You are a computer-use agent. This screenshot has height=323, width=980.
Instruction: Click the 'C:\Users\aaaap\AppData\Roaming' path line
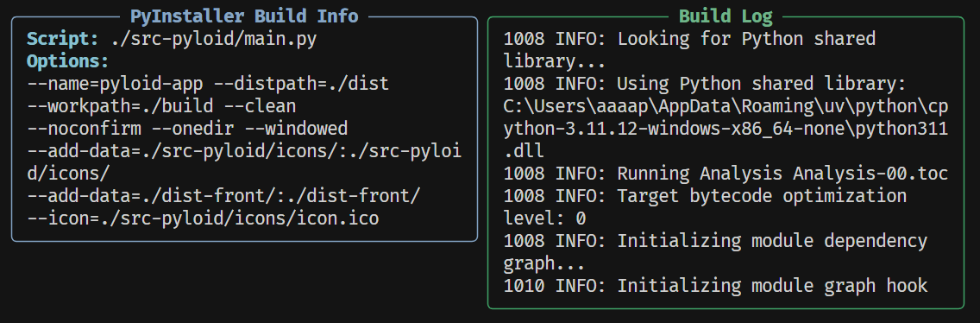tap(726, 105)
